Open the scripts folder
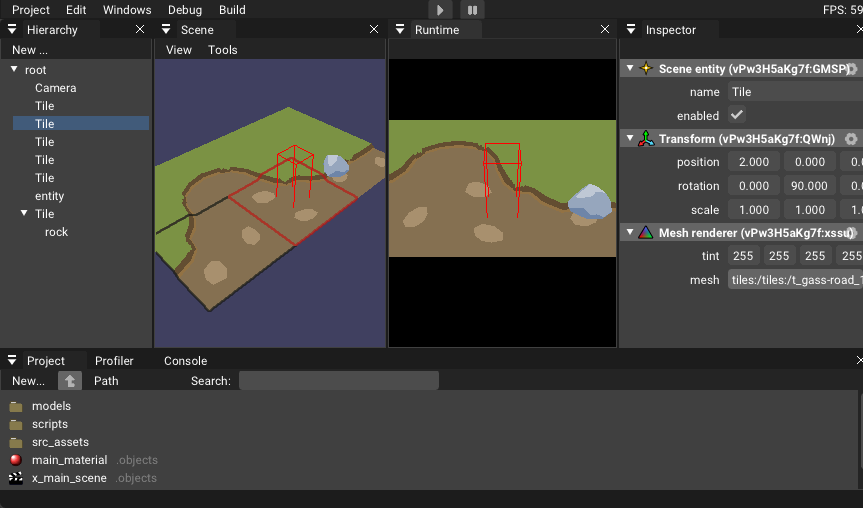 click(x=50, y=424)
